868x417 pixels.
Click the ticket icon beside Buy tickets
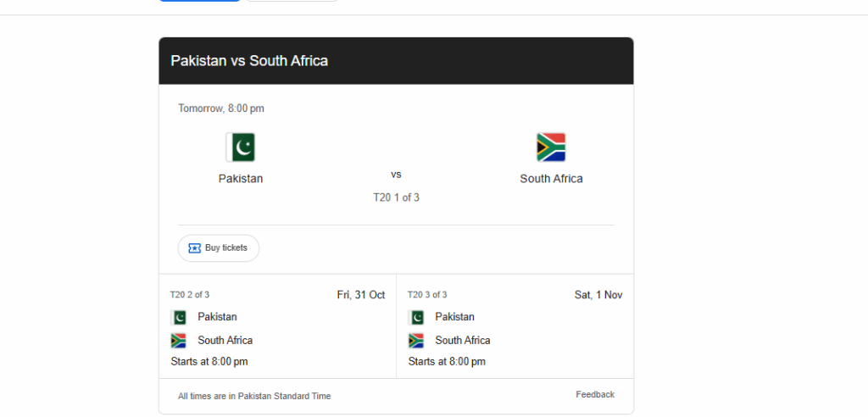click(194, 248)
